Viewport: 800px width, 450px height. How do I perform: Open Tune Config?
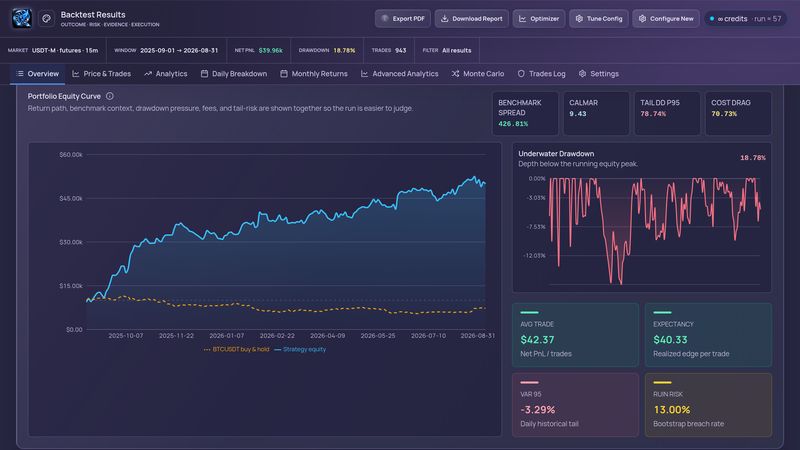click(598, 18)
